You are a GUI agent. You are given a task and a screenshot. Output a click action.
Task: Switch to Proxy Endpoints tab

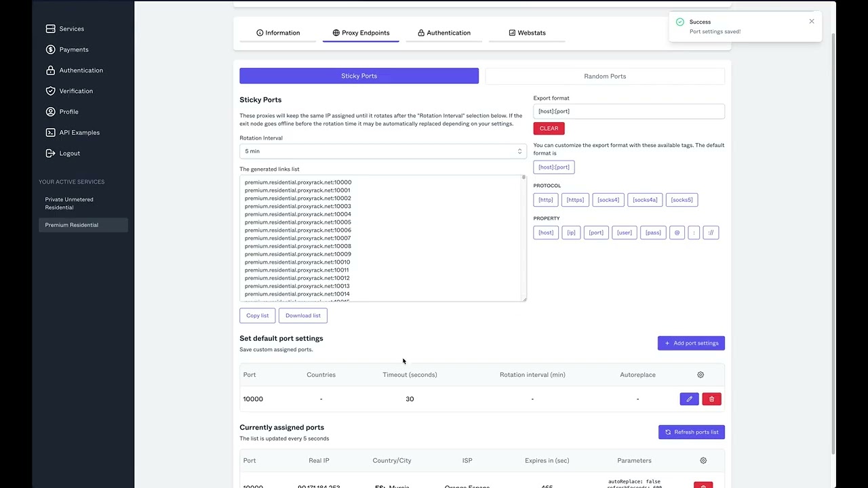point(361,33)
